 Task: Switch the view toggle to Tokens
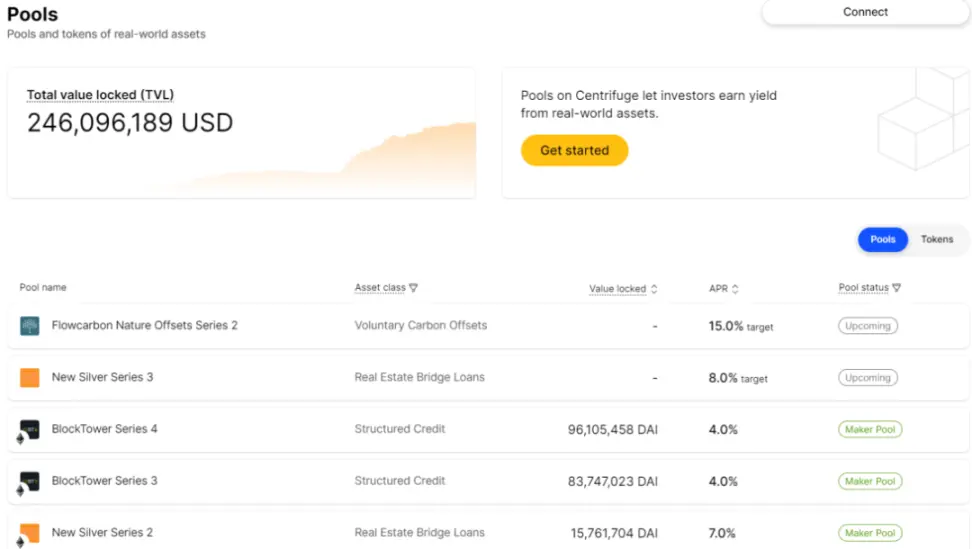click(937, 240)
